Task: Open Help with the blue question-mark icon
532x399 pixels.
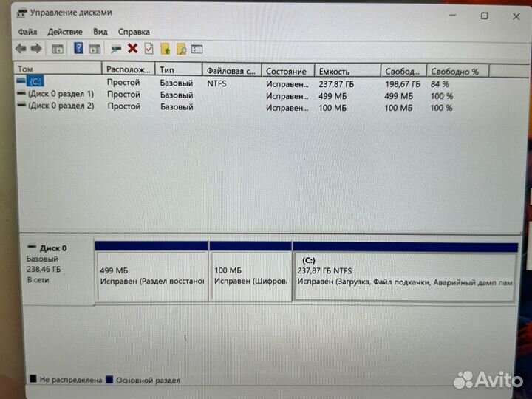Action: [x=79, y=48]
